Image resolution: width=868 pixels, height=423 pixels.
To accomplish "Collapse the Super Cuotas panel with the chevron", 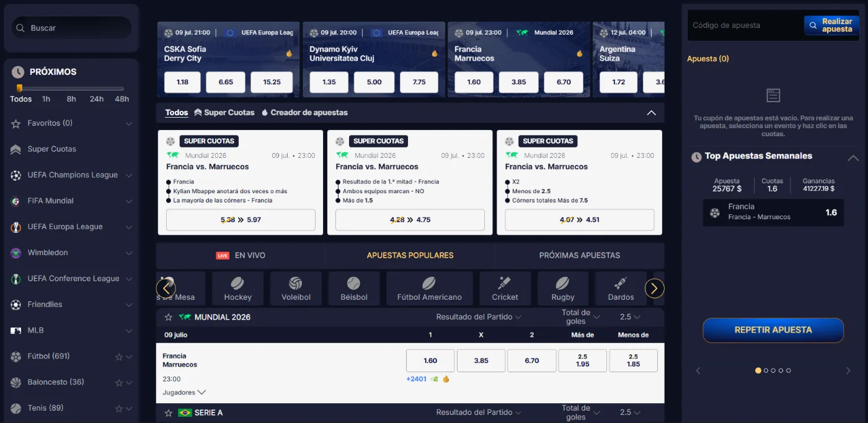I will pyautogui.click(x=651, y=113).
